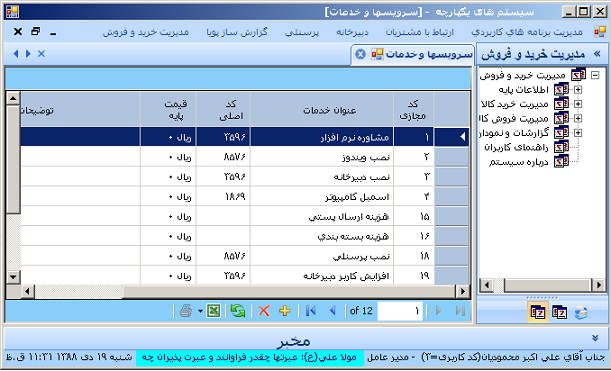
Task: Click کد مجازی column header
Action: (413, 110)
